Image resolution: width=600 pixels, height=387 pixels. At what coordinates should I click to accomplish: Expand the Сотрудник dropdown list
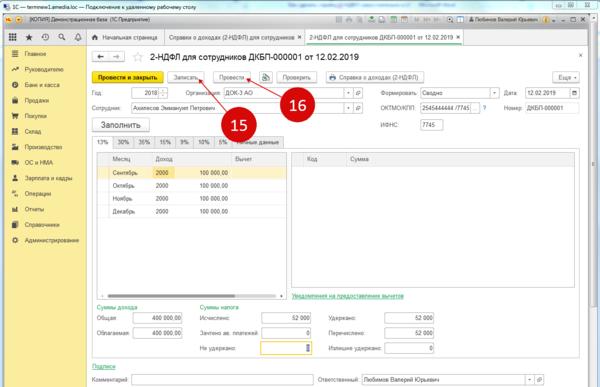[x=348, y=108]
